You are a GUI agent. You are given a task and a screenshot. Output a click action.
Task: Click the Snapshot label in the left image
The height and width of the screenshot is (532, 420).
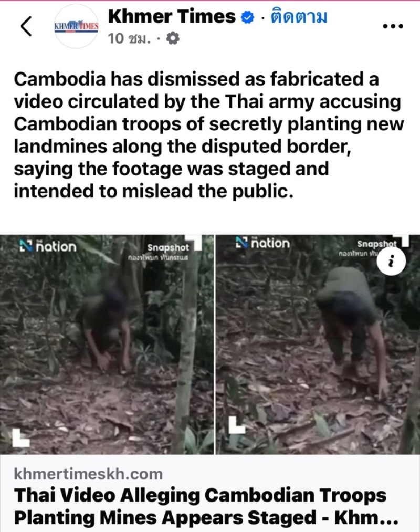click(x=168, y=248)
